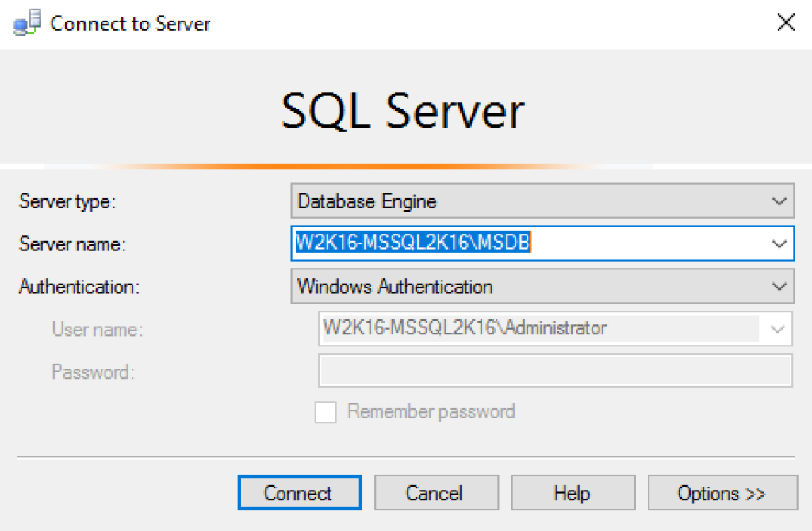
Task: Focus the Server name text W2K16-MSSQL2K16\MSDB
Action: pyautogui.click(x=412, y=243)
